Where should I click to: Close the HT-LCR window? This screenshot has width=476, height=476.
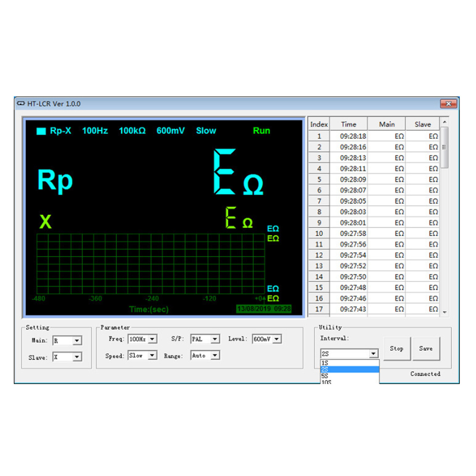(x=448, y=104)
